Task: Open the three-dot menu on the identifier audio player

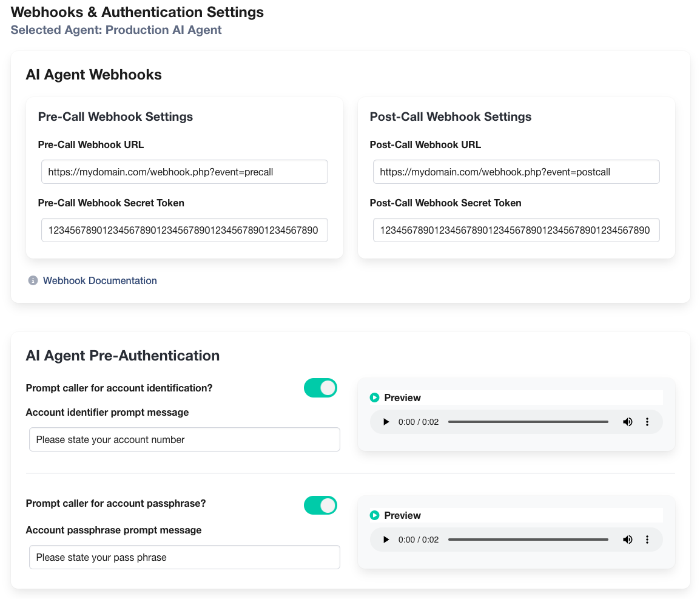Action: pyautogui.click(x=647, y=421)
